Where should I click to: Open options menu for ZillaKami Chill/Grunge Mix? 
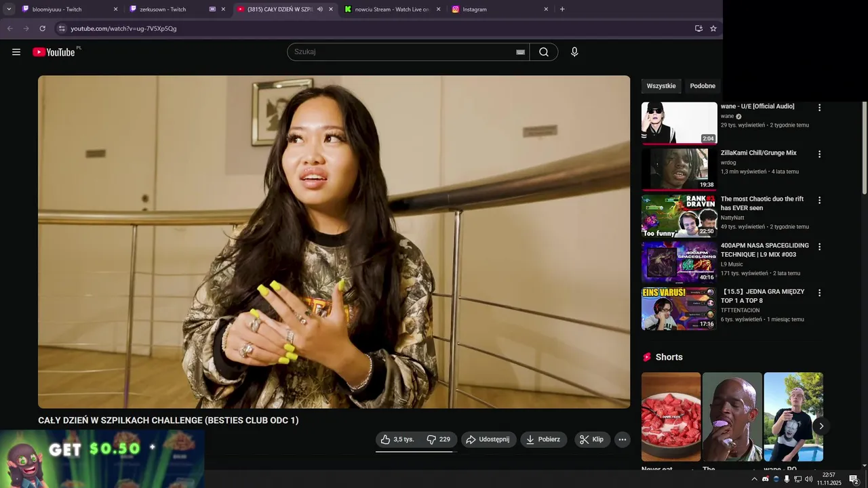[819, 155]
